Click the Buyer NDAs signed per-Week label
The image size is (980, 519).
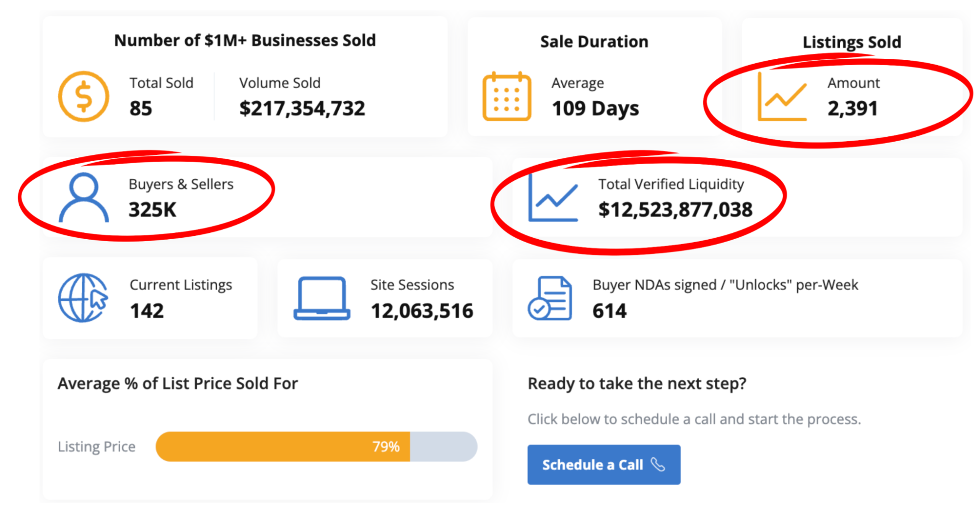(x=726, y=285)
